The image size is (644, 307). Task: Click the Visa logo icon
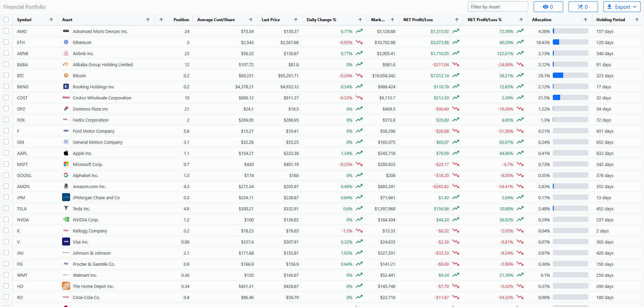(66, 242)
